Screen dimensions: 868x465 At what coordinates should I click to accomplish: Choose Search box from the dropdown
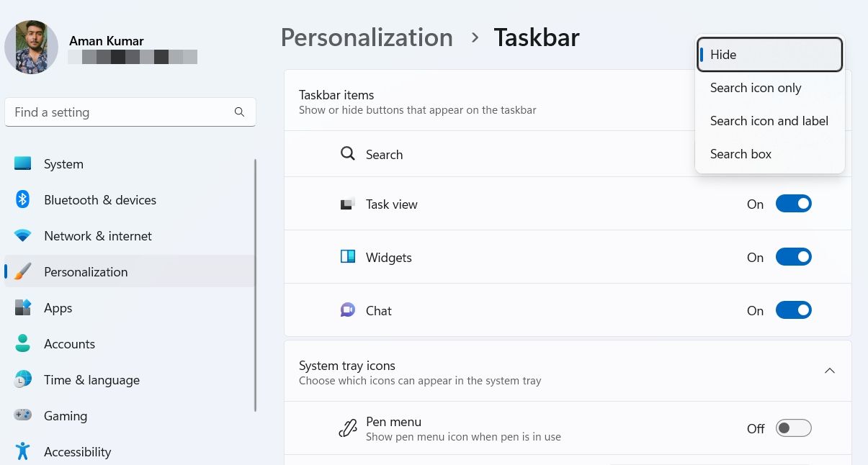tap(741, 153)
